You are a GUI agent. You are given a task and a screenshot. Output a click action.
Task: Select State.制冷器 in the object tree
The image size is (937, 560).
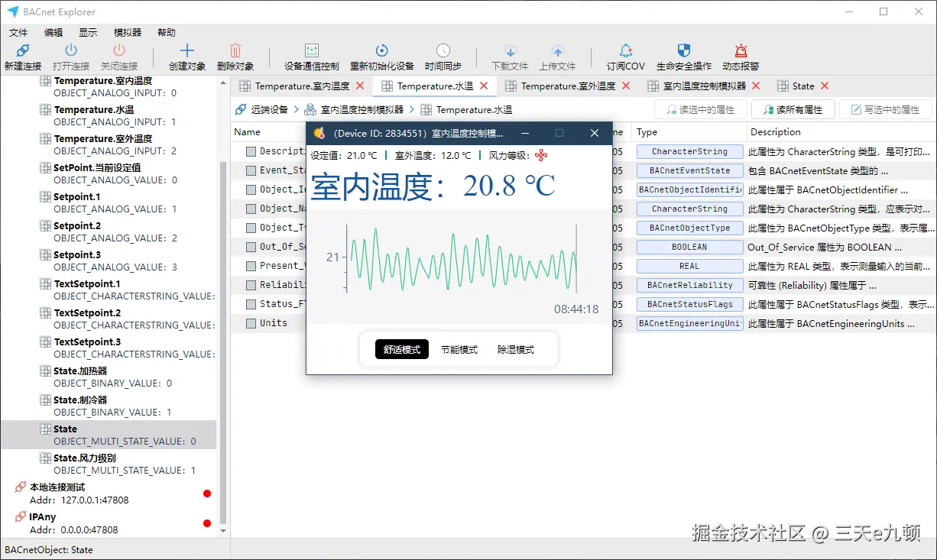[110, 406]
